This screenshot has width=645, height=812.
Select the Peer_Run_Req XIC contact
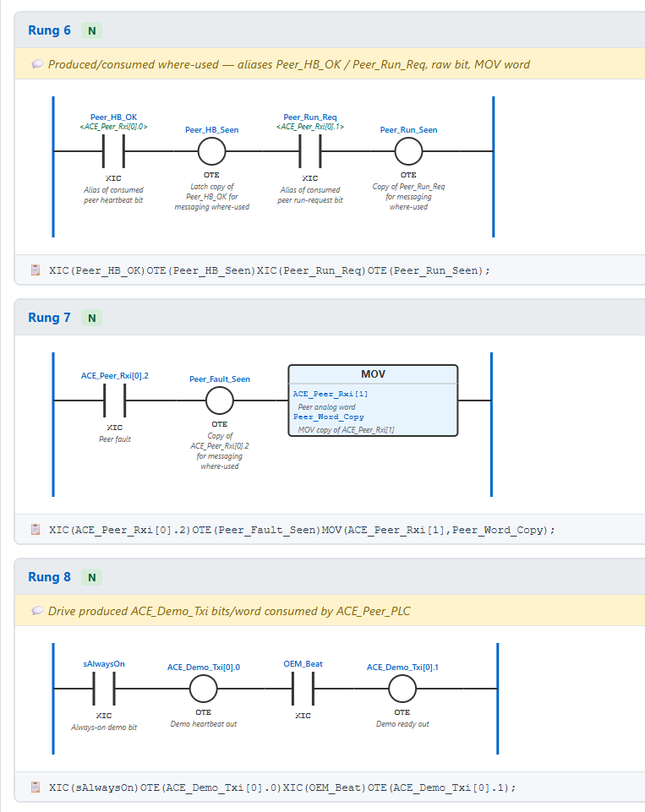pos(309,151)
